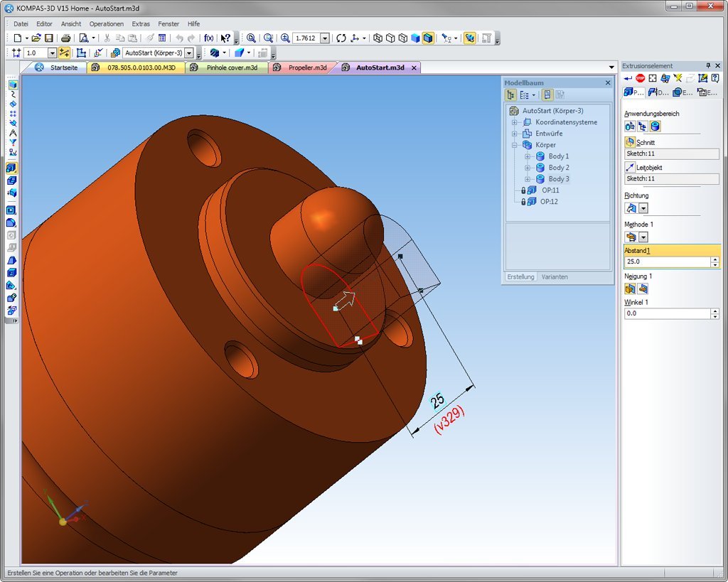Open the step value 1.0 dropdown
The width and height of the screenshot is (728, 582).
[52, 53]
